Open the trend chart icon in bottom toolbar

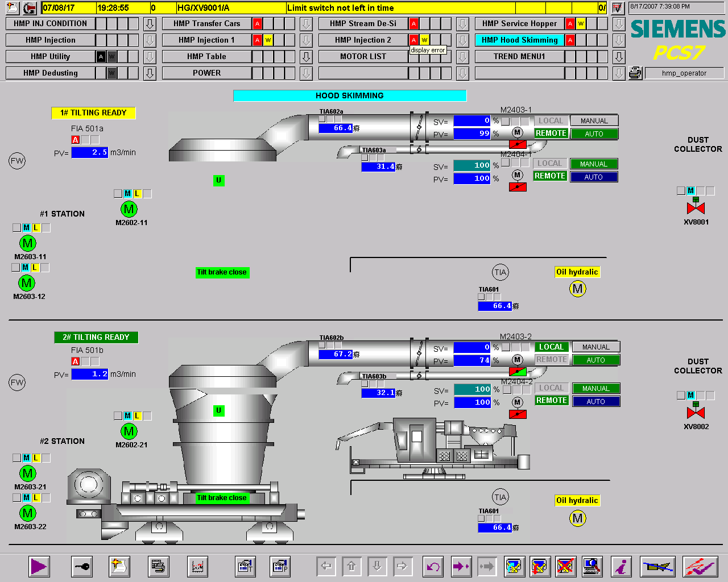pyautogui.click(x=197, y=566)
